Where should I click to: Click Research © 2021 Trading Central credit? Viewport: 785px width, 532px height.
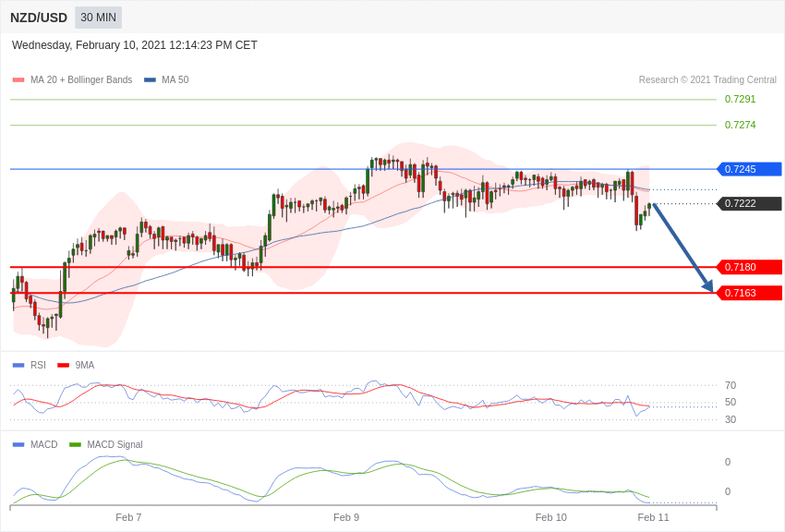click(x=707, y=79)
